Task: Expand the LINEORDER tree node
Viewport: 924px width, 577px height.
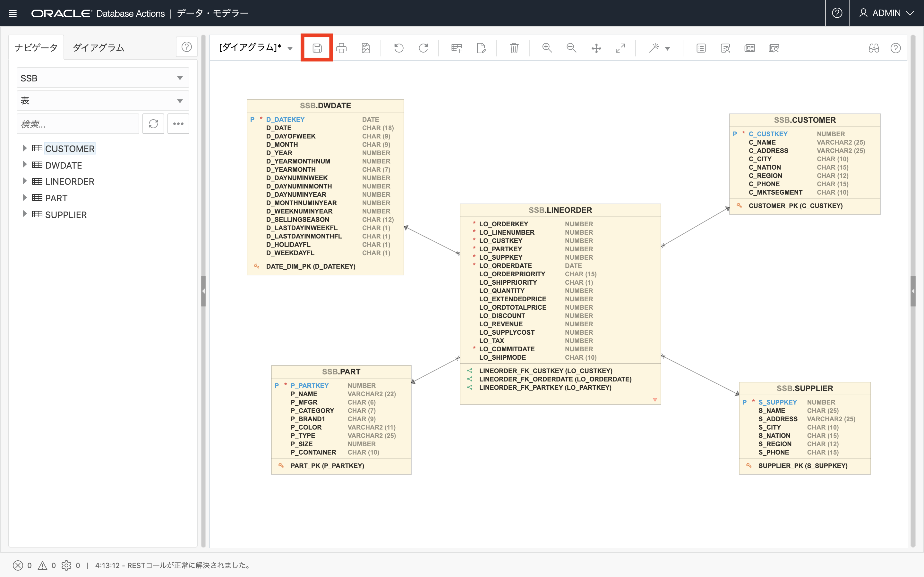Action: pyautogui.click(x=24, y=181)
